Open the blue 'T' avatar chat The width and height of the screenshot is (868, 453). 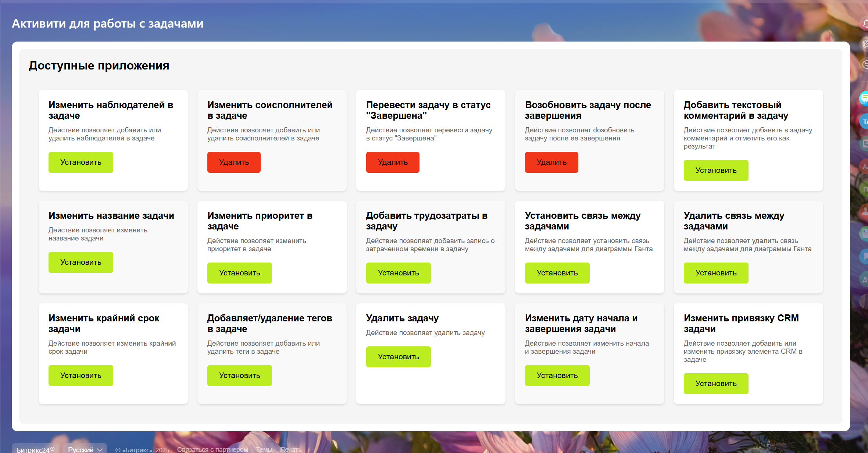tap(864, 122)
